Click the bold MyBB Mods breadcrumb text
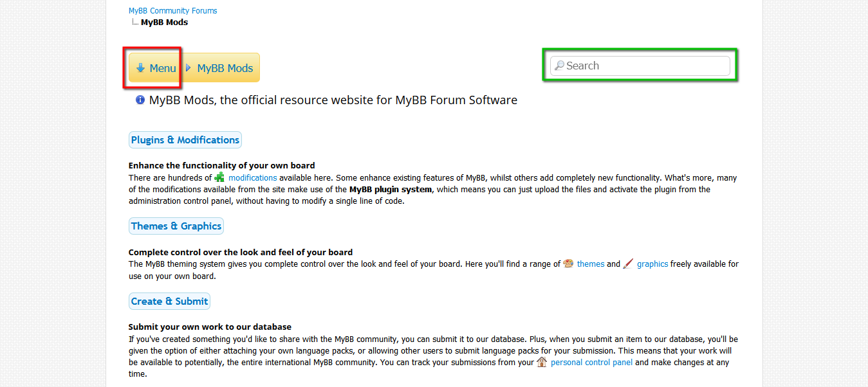Screen dimensions: 868x387 click(x=165, y=22)
